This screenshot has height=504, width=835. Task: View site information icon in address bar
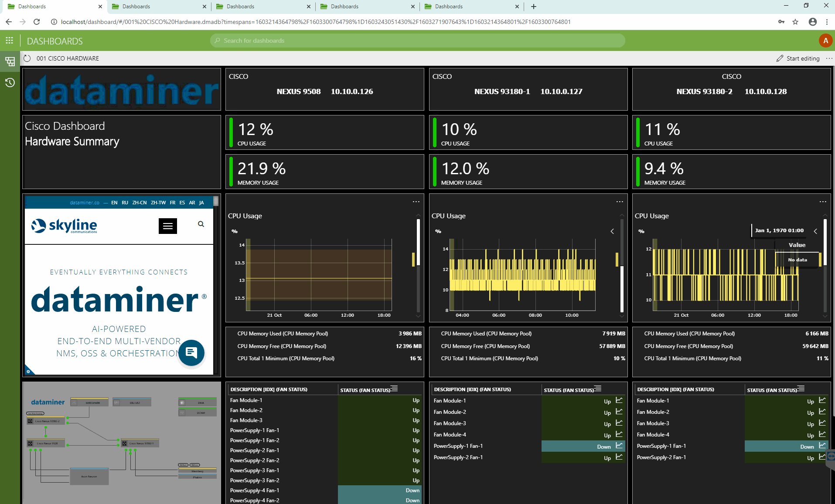click(x=54, y=22)
